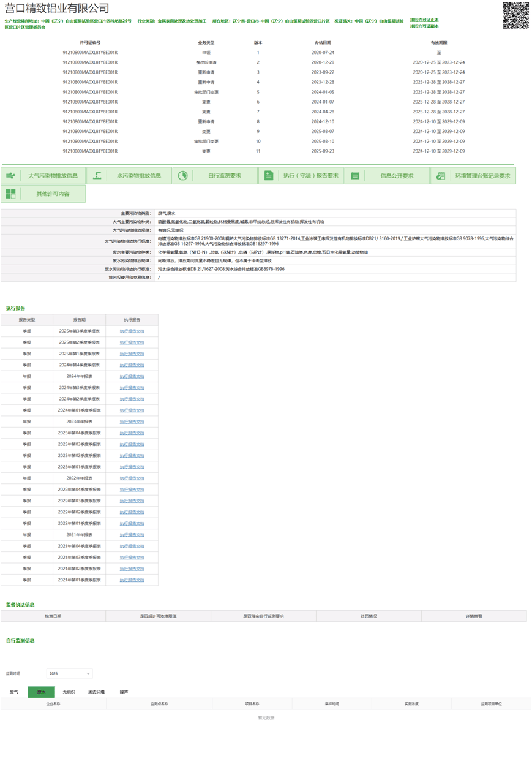Image resolution: width=532 pixels, height=764 pixels.
Task: Click the QR code in top corner
Action: [x=515, y=15]
